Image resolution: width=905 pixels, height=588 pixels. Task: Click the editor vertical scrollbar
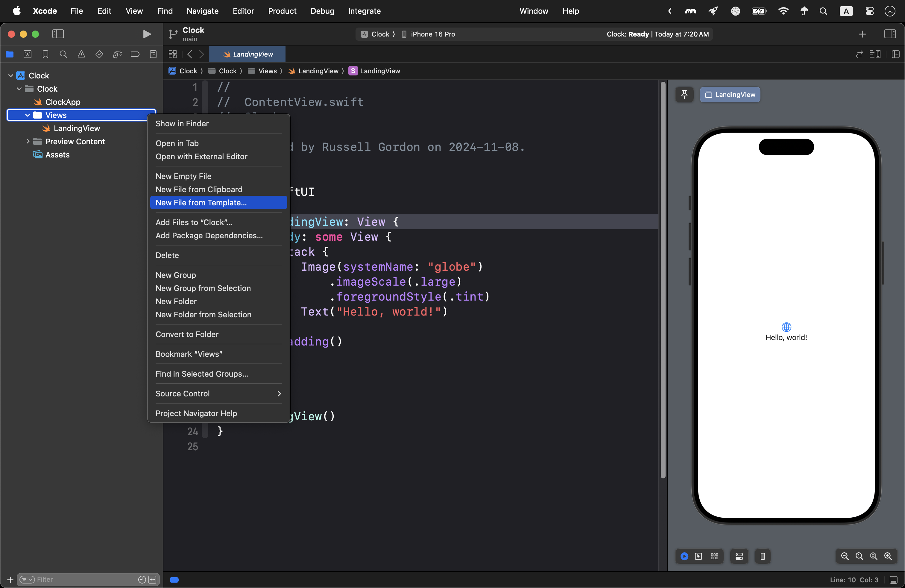click(663, 280)
